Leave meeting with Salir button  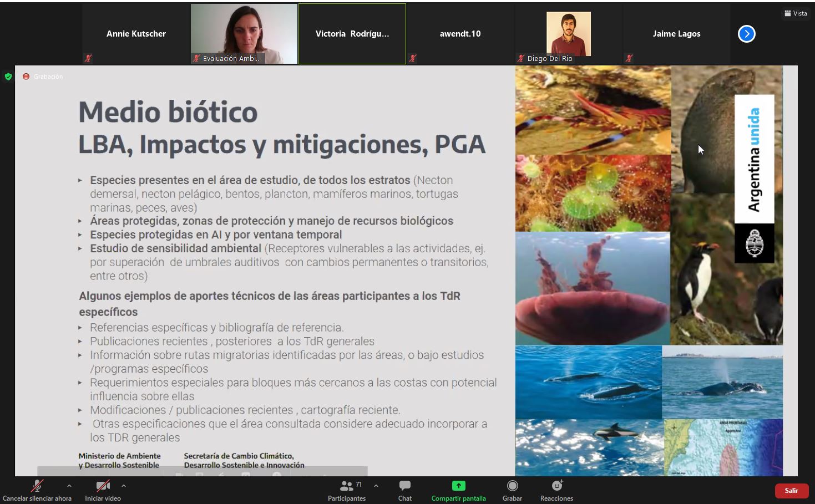click(x=791, y=491)
